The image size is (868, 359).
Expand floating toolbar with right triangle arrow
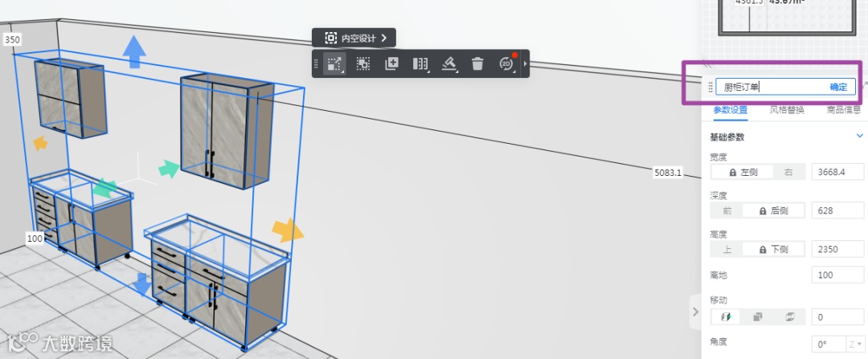tap(525, 64)
